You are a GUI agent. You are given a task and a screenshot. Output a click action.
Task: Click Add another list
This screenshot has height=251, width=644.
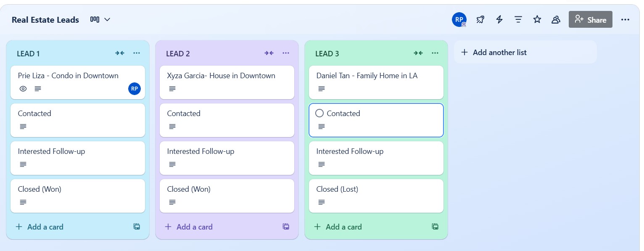coord(499,52)
